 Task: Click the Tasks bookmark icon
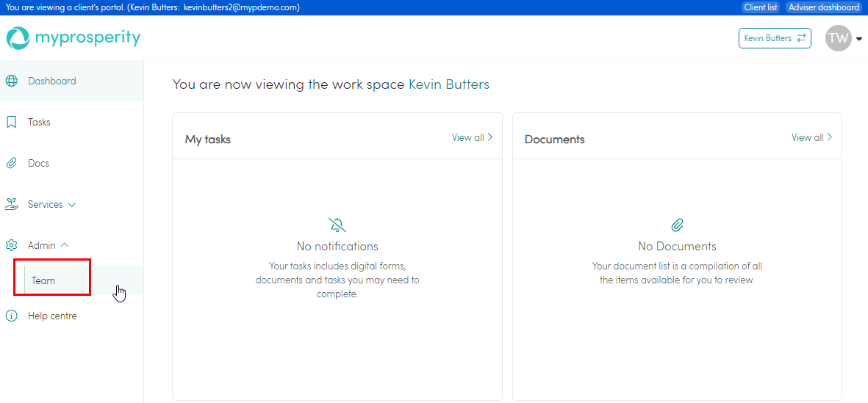(x=12, y=123)
